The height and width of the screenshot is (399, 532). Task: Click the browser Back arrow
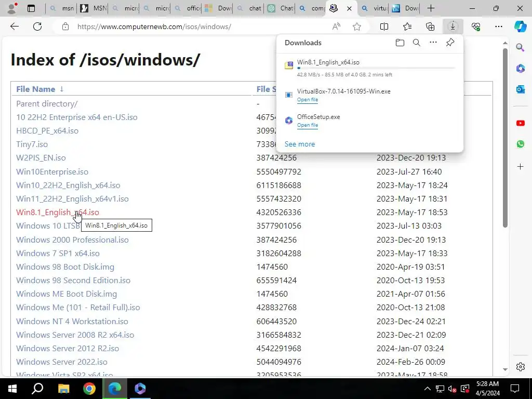14,26
